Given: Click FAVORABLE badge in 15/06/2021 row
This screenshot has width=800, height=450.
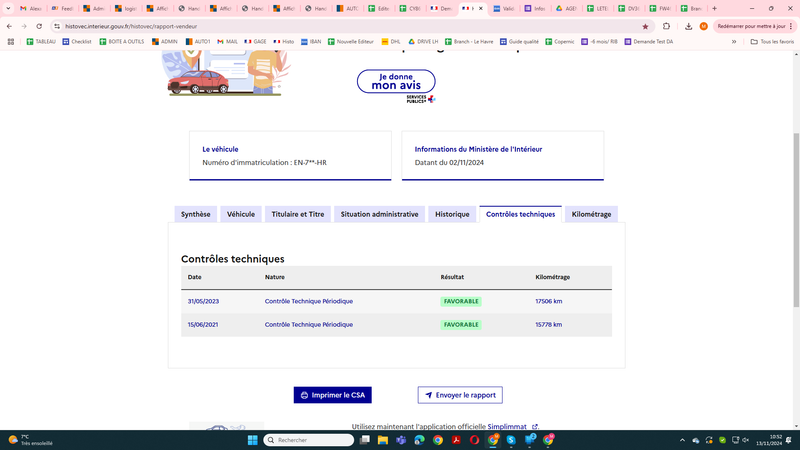Looking at the screenshot, I should coord(461,324).
